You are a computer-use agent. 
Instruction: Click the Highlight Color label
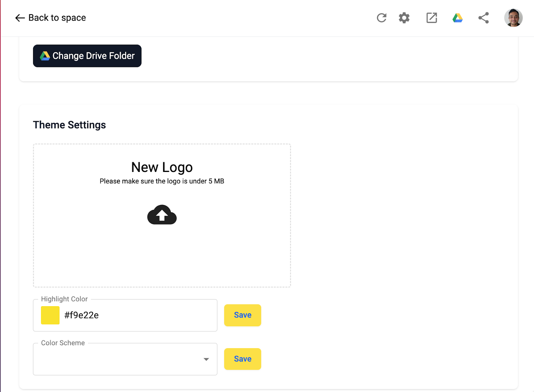click(64, 299)
